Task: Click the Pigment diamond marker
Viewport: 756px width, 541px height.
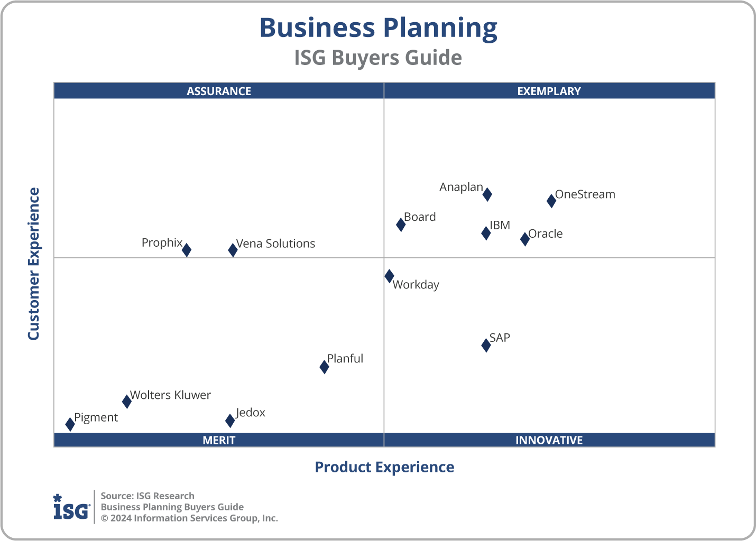Action: [x=70, y=424]
